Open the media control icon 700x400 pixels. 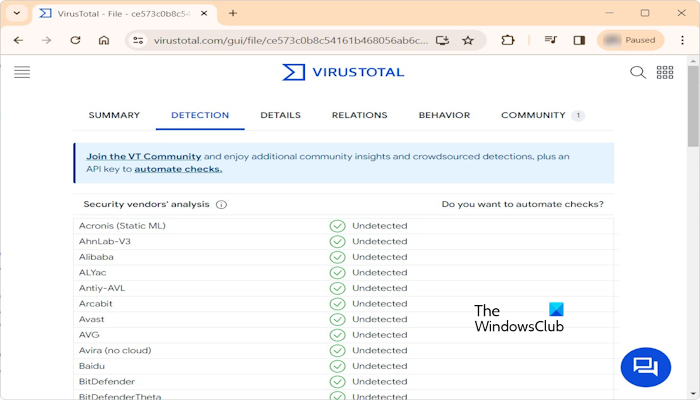551,40
